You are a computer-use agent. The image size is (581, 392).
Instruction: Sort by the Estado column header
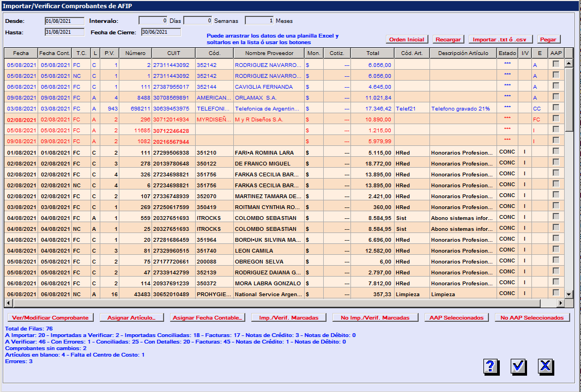(507, 53)
